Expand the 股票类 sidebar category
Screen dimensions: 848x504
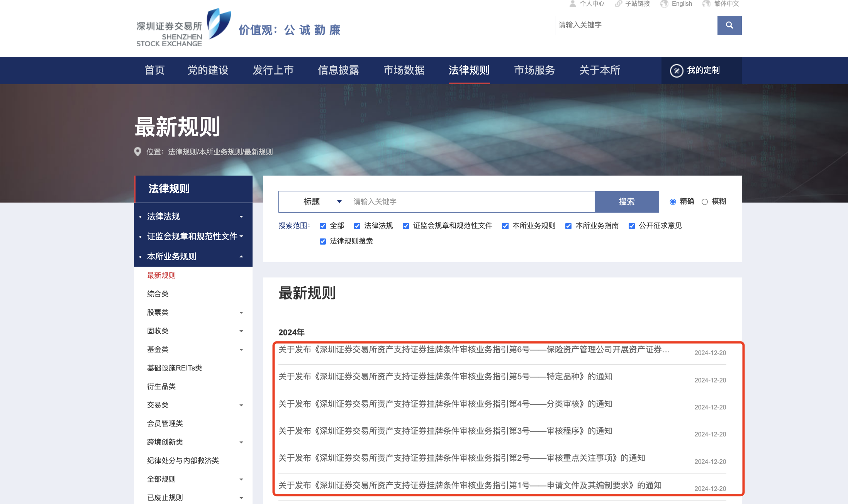241,313
